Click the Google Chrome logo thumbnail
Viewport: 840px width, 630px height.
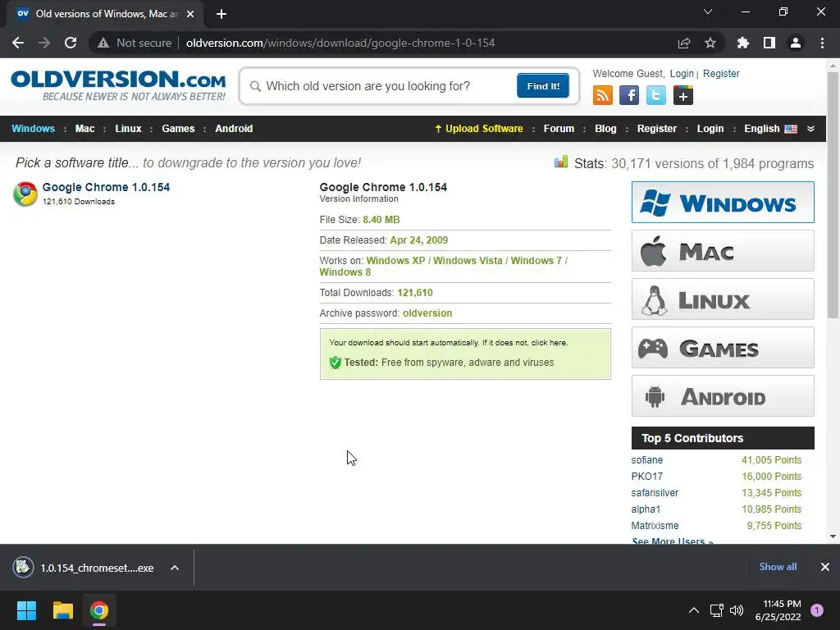point(25,194)
